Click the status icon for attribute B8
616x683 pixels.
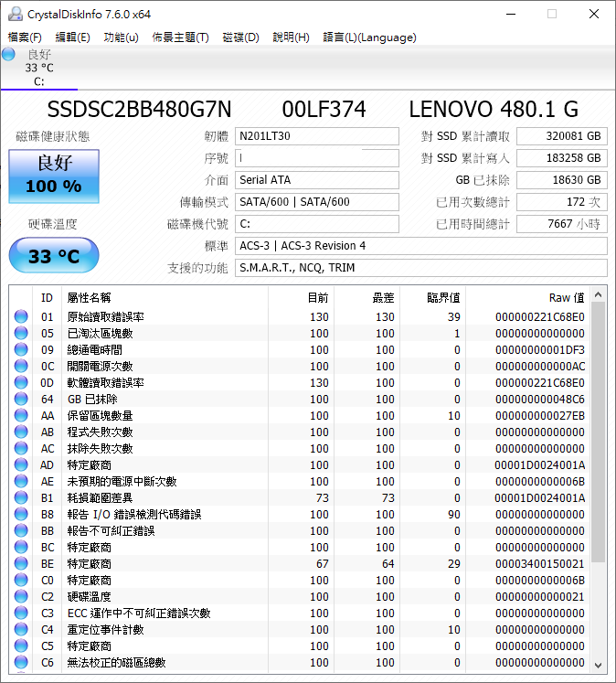coord(21,514)
